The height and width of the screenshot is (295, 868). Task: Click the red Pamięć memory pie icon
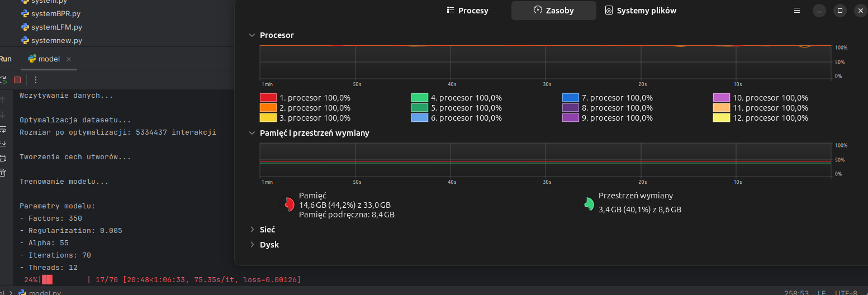(288, 205)
